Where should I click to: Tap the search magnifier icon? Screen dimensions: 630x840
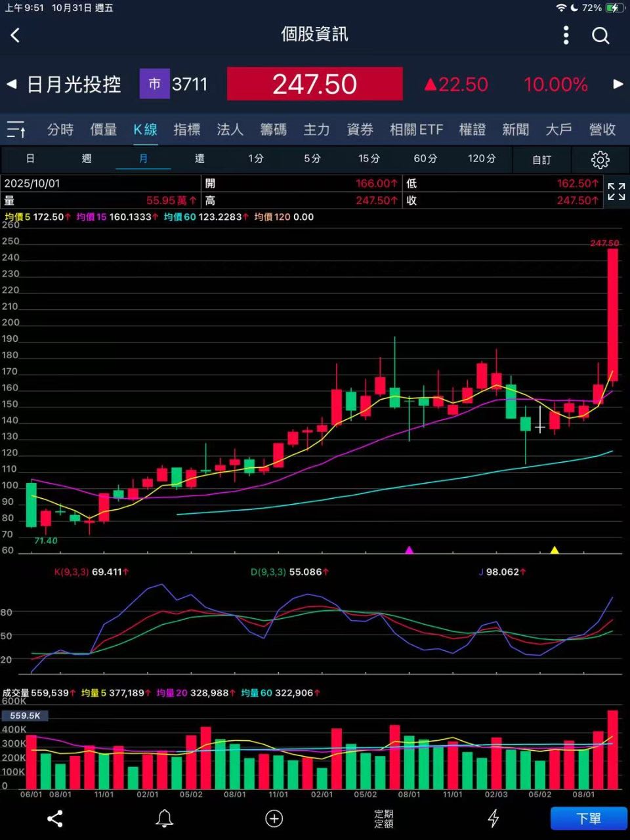click(x=600, y=35)
